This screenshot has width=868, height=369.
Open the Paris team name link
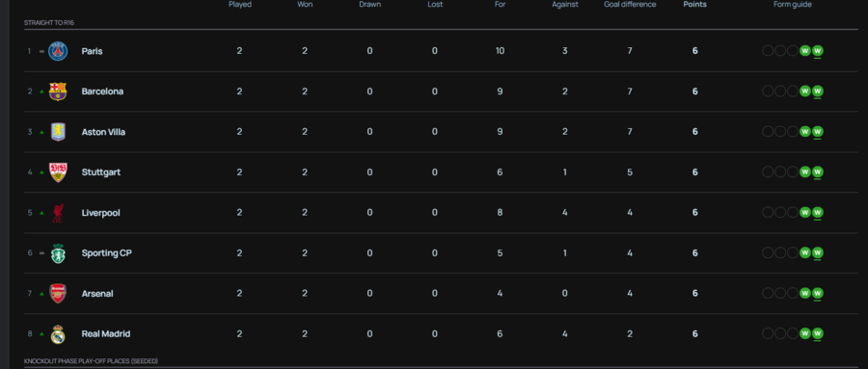coord(92,51)
